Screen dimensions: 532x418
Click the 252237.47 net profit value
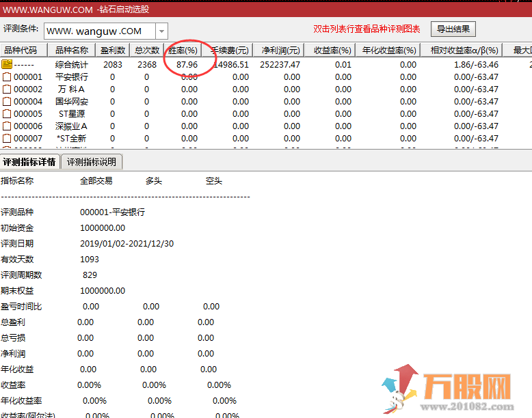pyautogui.click(x=280, y=64)
